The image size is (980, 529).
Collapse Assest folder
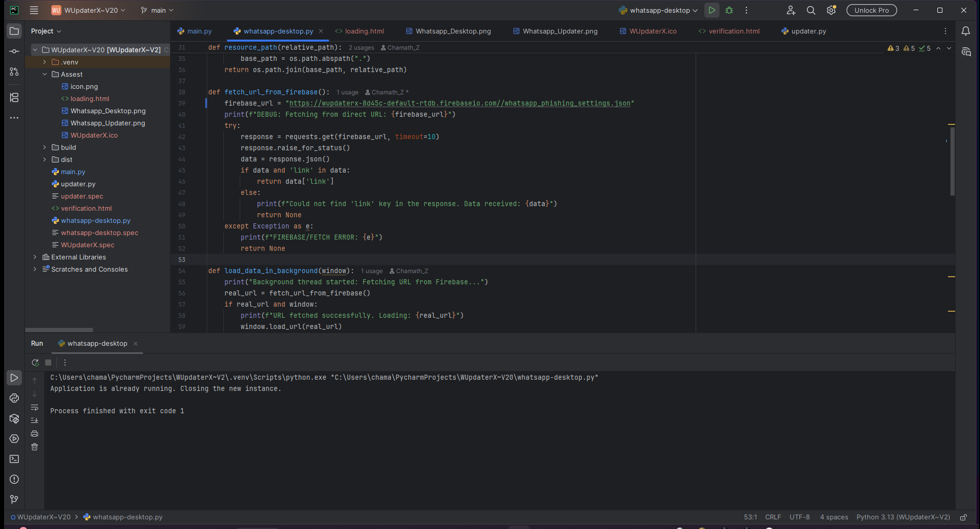pos(45,74)
